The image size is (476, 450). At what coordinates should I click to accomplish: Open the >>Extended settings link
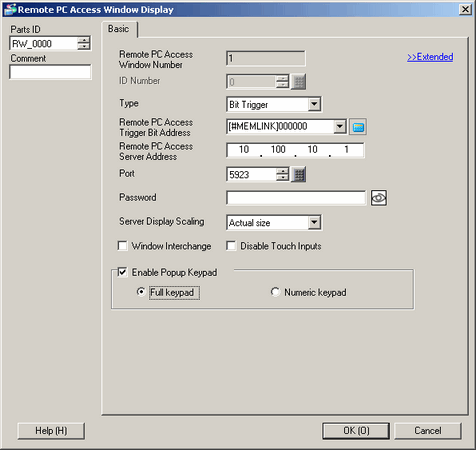(430, 57)
